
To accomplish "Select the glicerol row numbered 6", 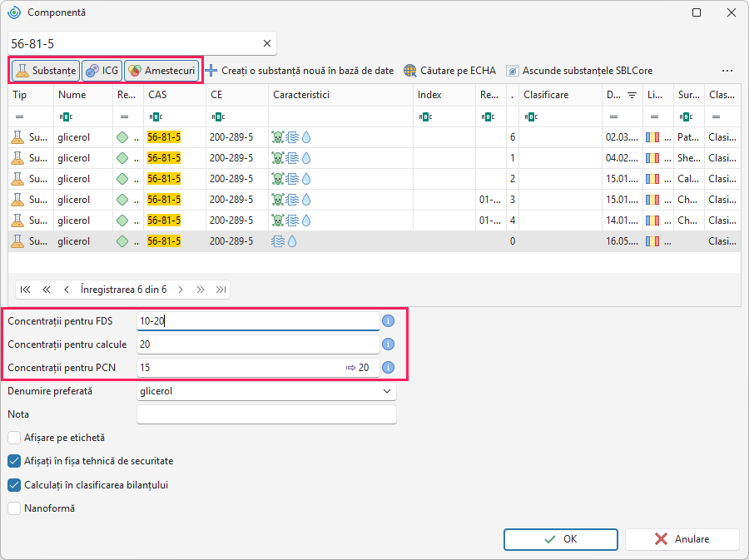I will (x=374, y=137).
